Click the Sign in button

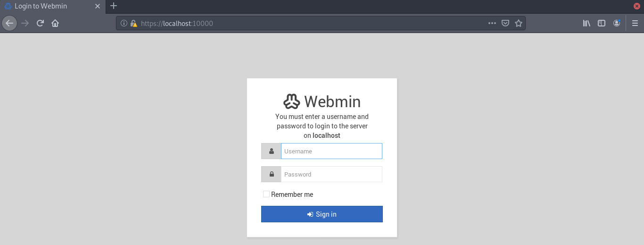coord(322,214)
